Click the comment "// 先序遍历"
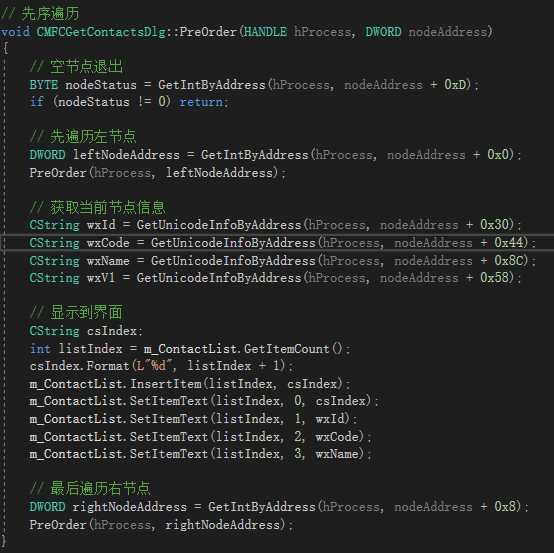 point(40,13)
